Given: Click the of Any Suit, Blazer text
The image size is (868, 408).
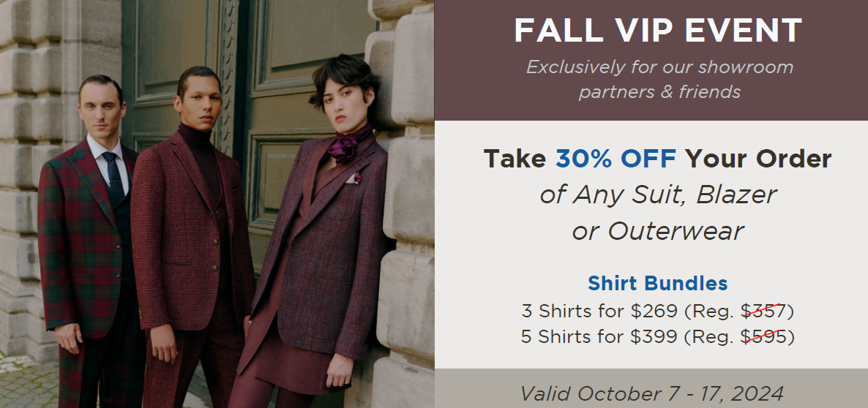Looking at the screenshot, I should tap(658, 194).
